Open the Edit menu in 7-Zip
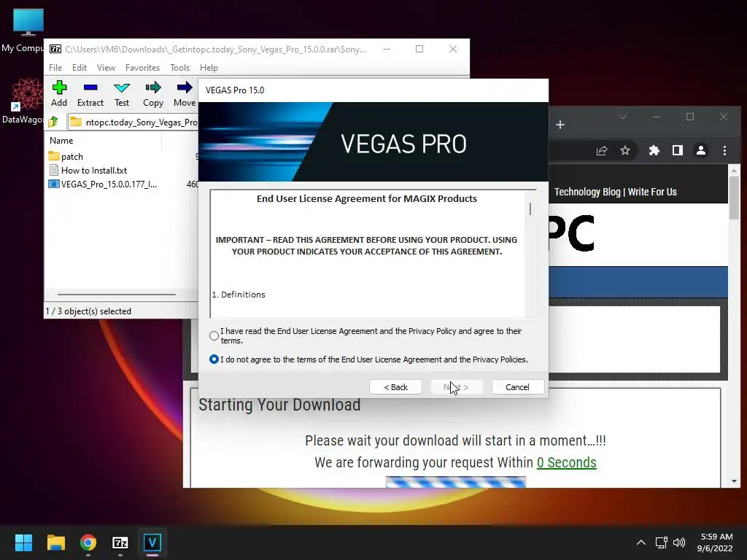This screenshot has width=747, height=560. (79, 68)
